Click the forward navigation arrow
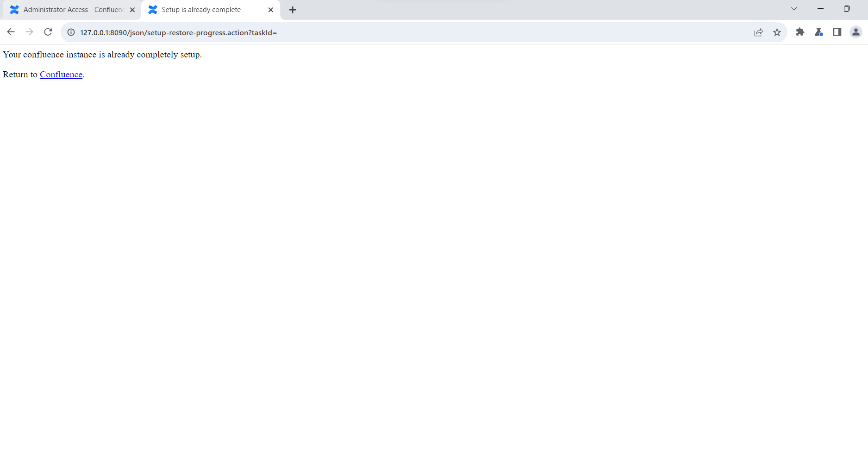The height and width of the screenshot is (463, 868). point(29,32)
